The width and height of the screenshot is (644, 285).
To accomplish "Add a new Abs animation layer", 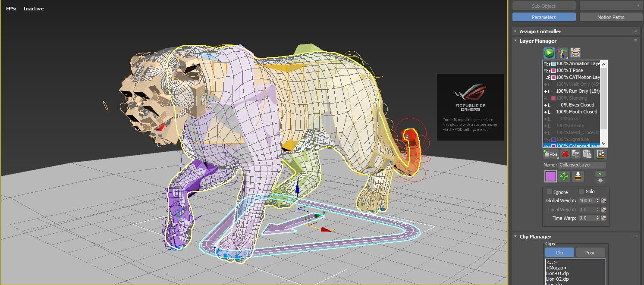I will point(550,154).
